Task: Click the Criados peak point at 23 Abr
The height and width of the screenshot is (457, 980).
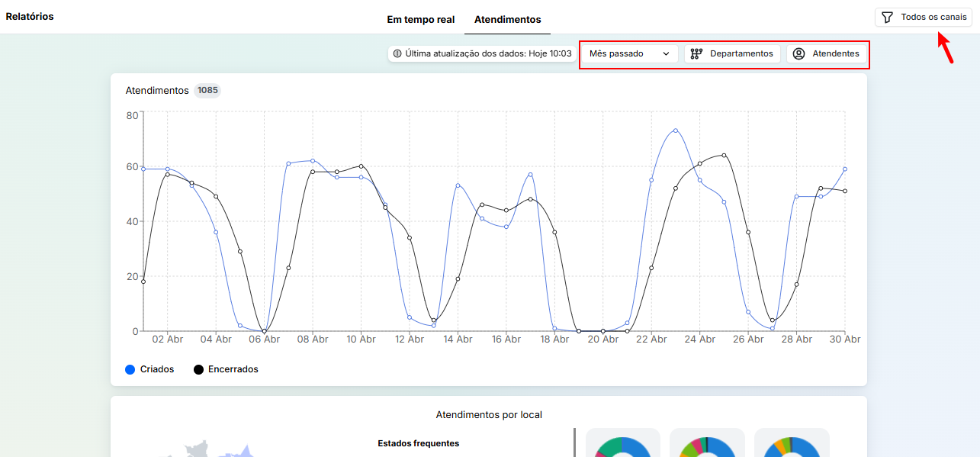Action: [675, 130]
